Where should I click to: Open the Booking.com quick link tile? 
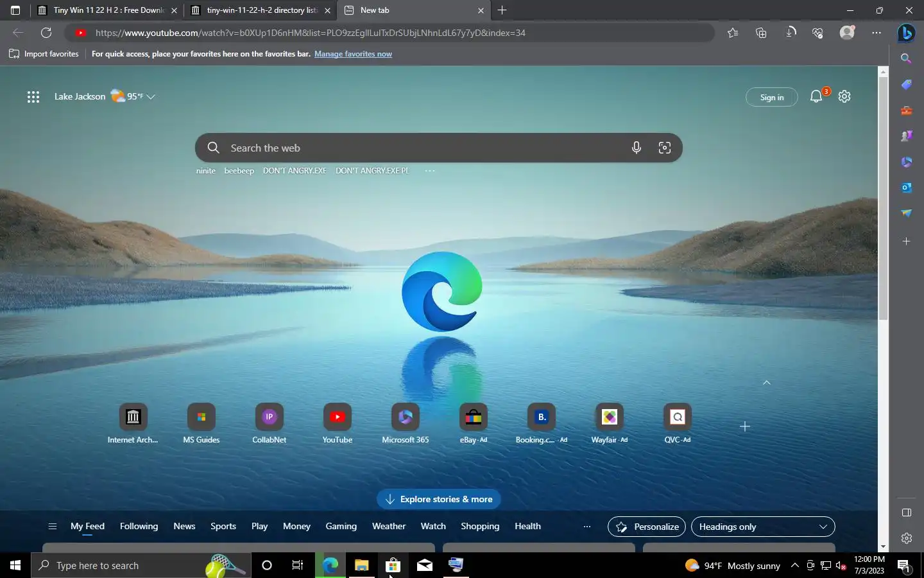541,424
